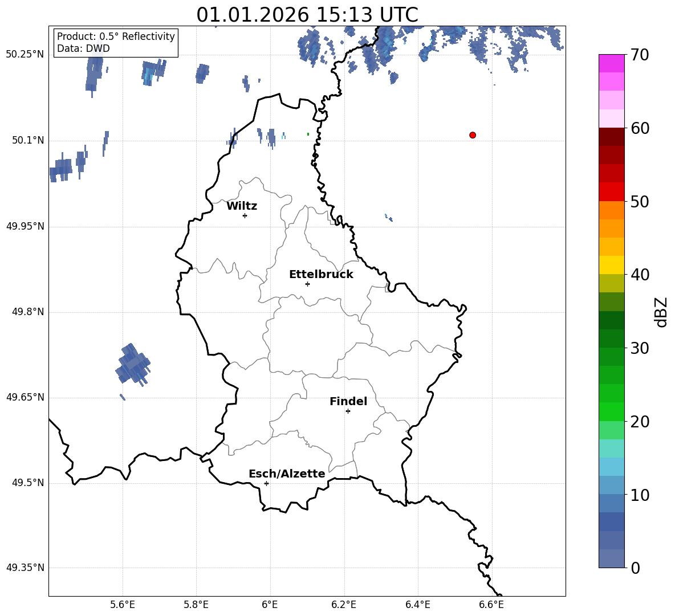Click the Data: DWD text
This screenshot has width=675, height=616.
[x=83, y=48]
